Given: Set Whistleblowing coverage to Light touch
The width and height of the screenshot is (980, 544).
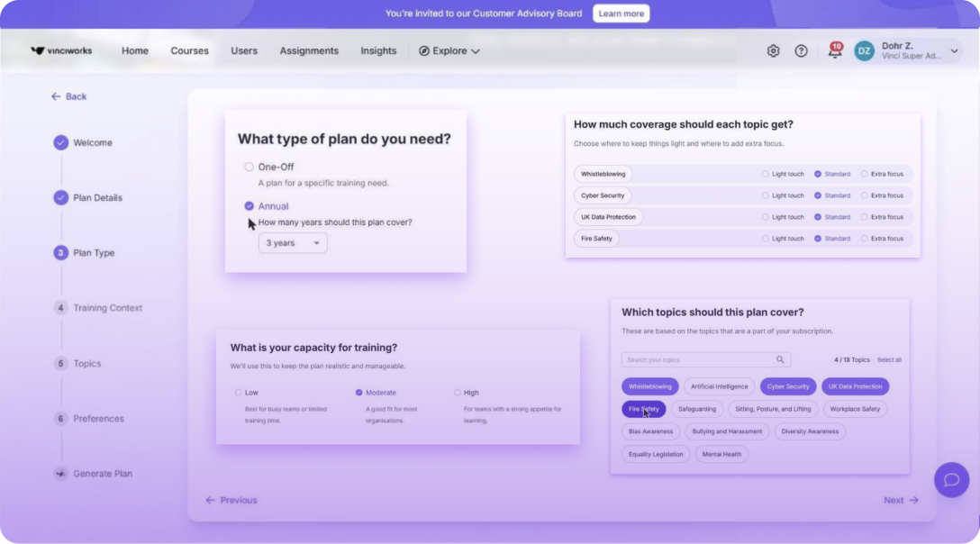Looking at the screenshot, I should click(x=765, y=174).
